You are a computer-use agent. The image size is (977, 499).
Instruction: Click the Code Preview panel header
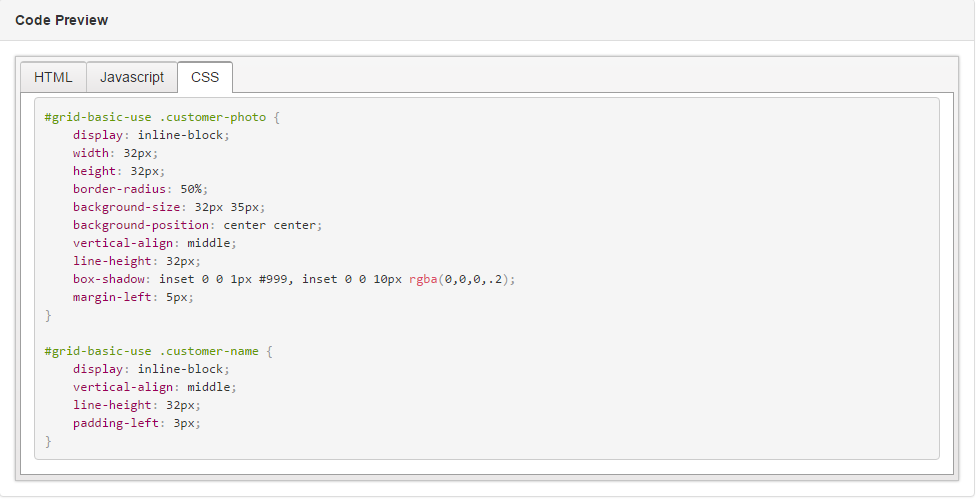point(62,20)
